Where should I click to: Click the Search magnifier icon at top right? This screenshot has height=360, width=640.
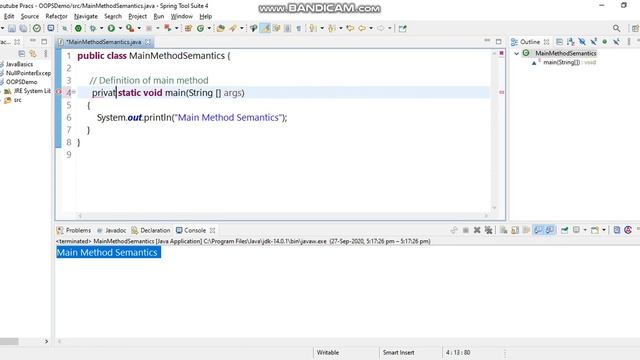coord(616,28)
